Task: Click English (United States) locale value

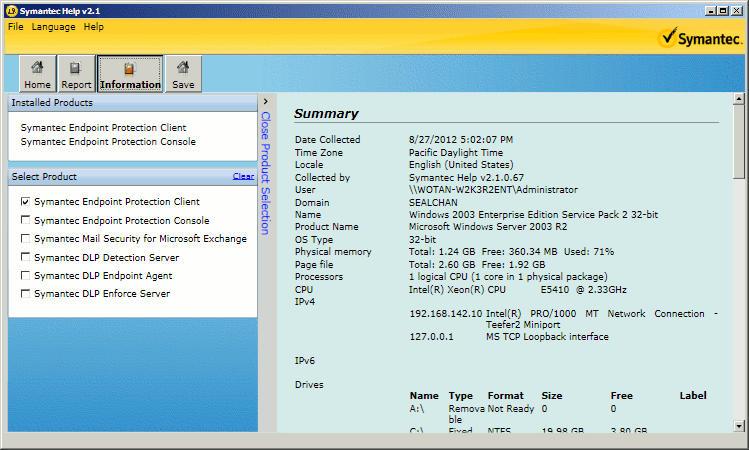Action: pyautogui.click(x=461, y=165)
